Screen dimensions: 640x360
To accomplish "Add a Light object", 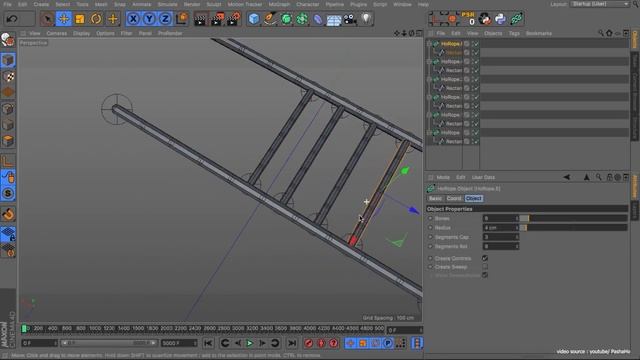I will [x=366, y=18].
